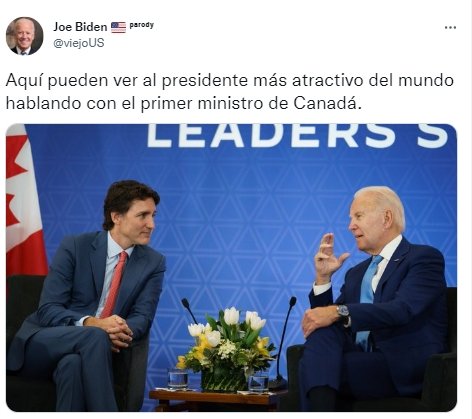Open the attached photo in the tweet

[231, 268]
